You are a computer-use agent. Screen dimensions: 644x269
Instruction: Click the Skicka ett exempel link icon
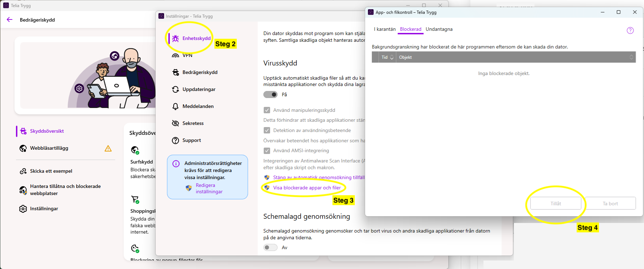click(23, 171)
